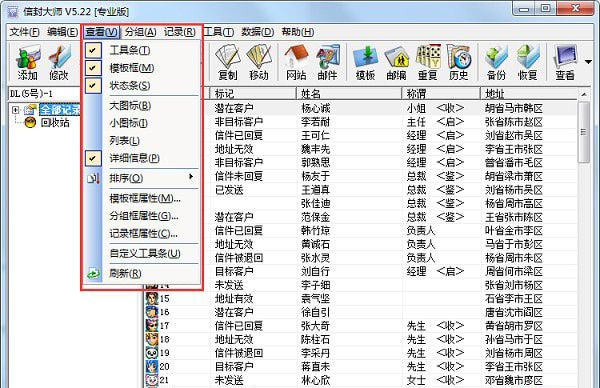Click the avatar icon on row 16
Viewport: 600px width, 388px height.
(x=152, y=312)
